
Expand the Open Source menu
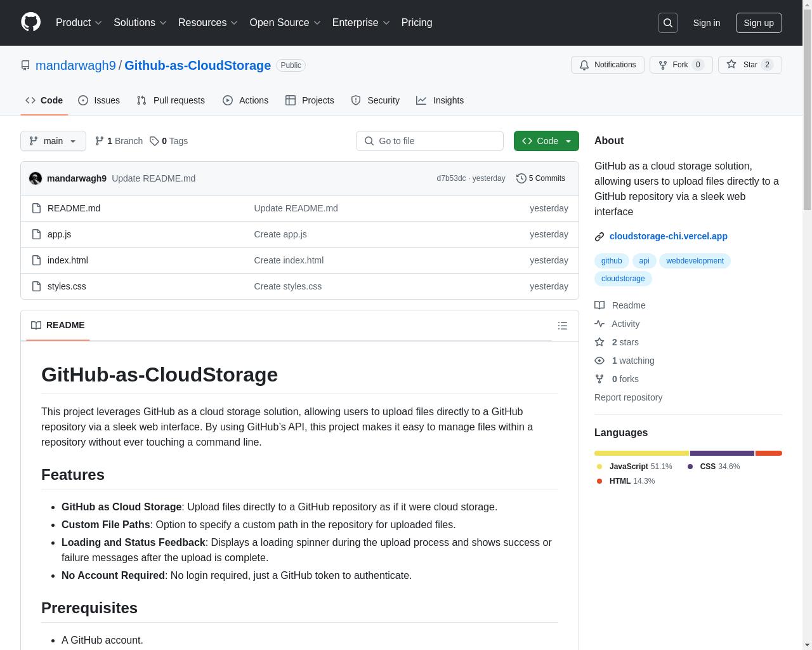tap(285, 22)
